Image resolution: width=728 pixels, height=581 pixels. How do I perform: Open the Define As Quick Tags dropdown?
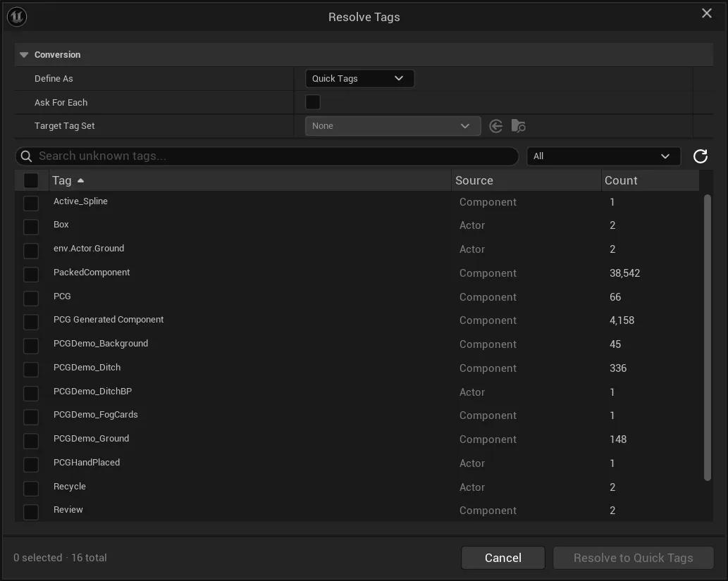pos(359,78)
